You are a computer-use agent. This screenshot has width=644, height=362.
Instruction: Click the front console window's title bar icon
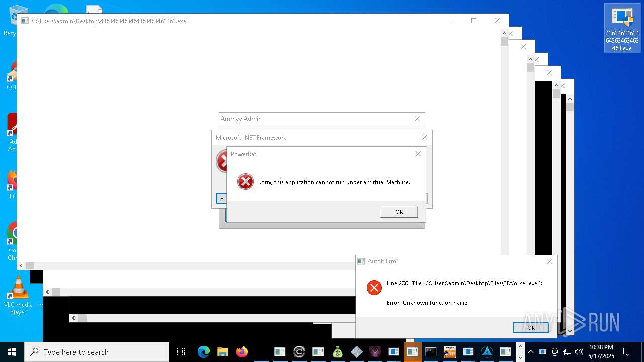tap(25, 21)
